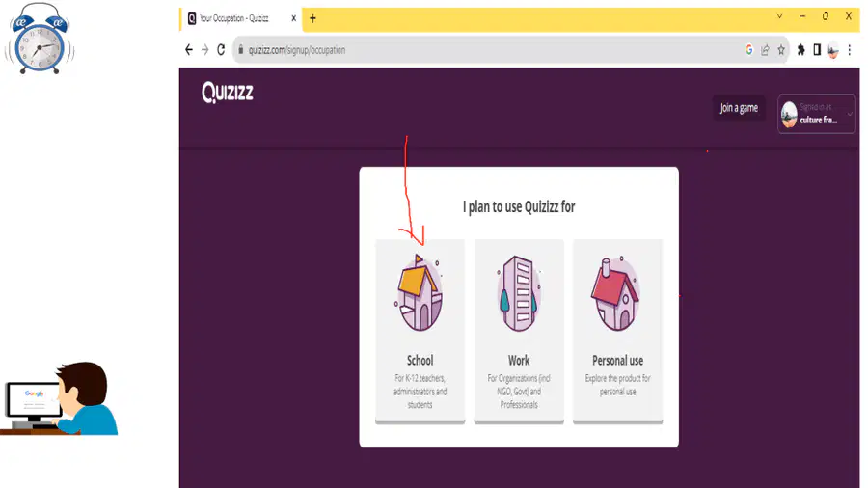Open the tab search chevron in the title bar

(779, 16)
